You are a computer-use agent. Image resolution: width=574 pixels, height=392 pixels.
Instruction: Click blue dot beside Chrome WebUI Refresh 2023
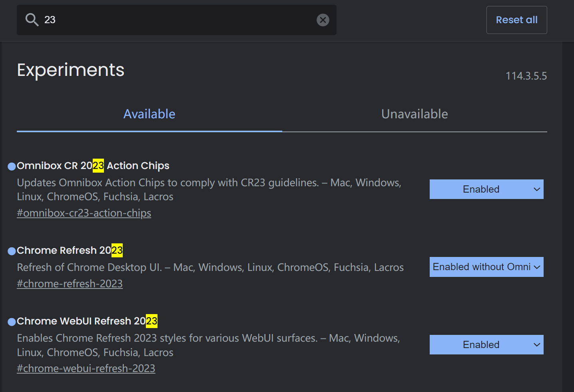(12, 322)
